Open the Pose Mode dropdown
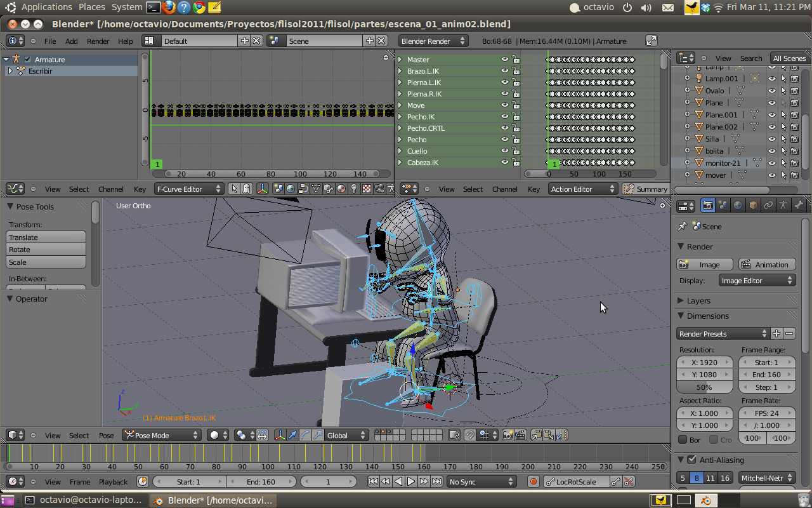The image size is (812, 508). (162, 436)
